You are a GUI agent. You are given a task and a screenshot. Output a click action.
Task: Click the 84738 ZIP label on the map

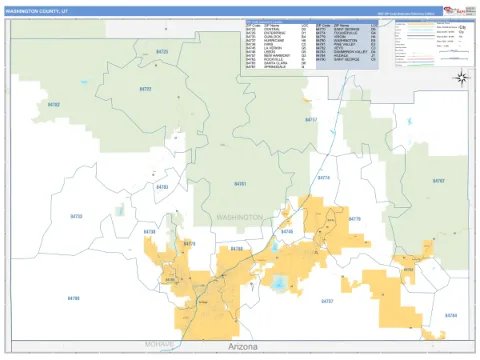pos(150,232)
